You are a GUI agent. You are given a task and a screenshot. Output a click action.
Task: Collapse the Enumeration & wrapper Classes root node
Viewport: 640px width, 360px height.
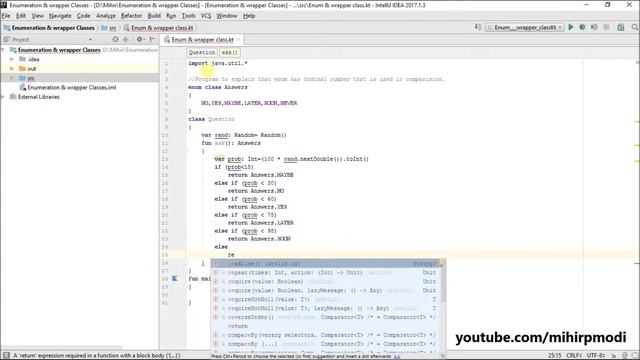tap(3, 50)
